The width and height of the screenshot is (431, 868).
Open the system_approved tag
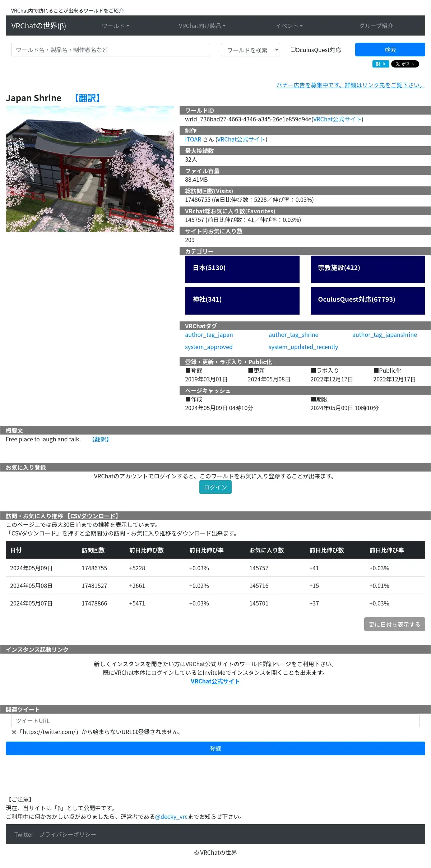[x=209, y=347]
